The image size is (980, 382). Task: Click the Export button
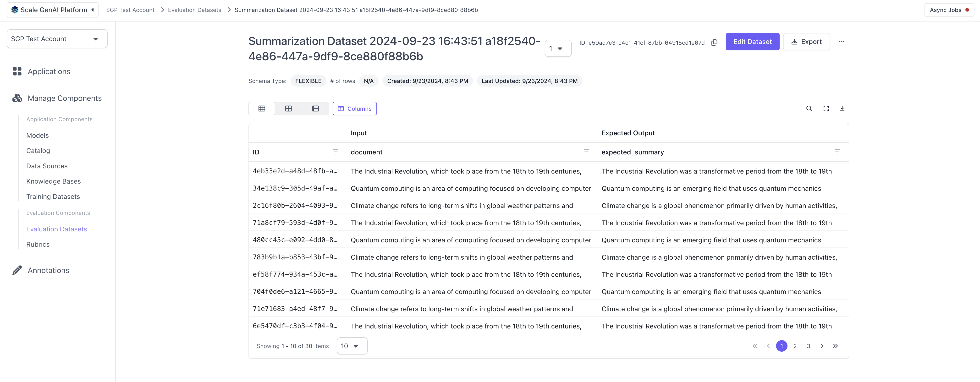(x=806, y=42)
